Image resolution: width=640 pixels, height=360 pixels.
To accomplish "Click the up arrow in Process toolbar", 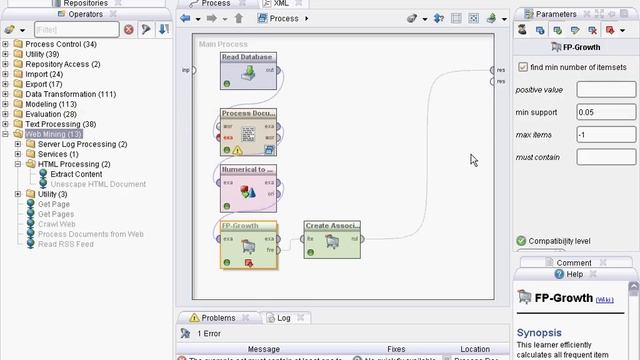I will (239, 18).
